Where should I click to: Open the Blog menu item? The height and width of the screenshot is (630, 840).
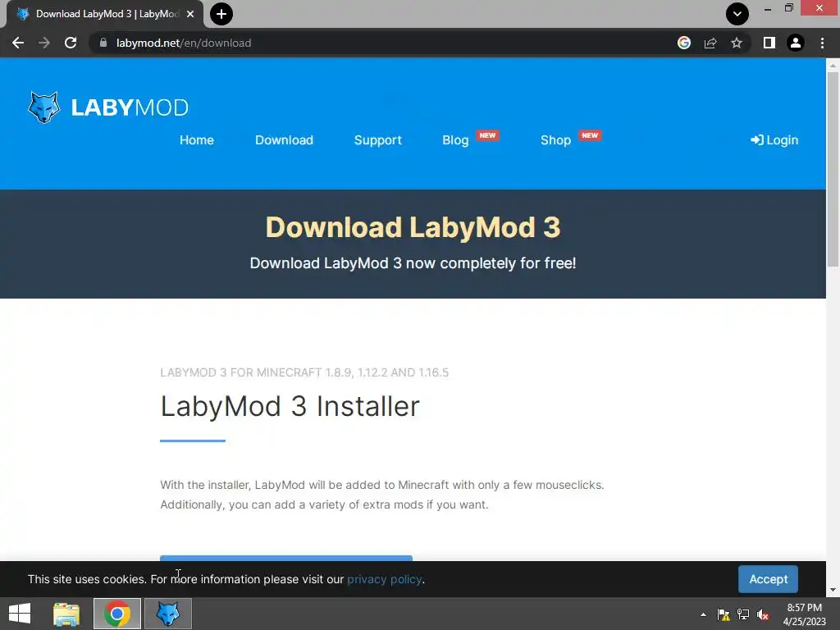pyautogui.click(x=455, y=139)
